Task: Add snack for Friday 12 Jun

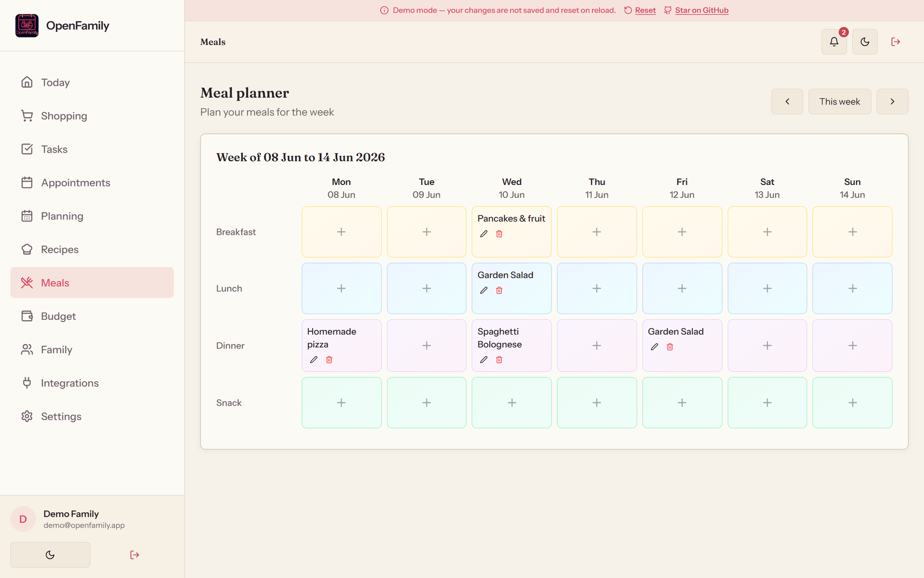Action: coord(682,403)
